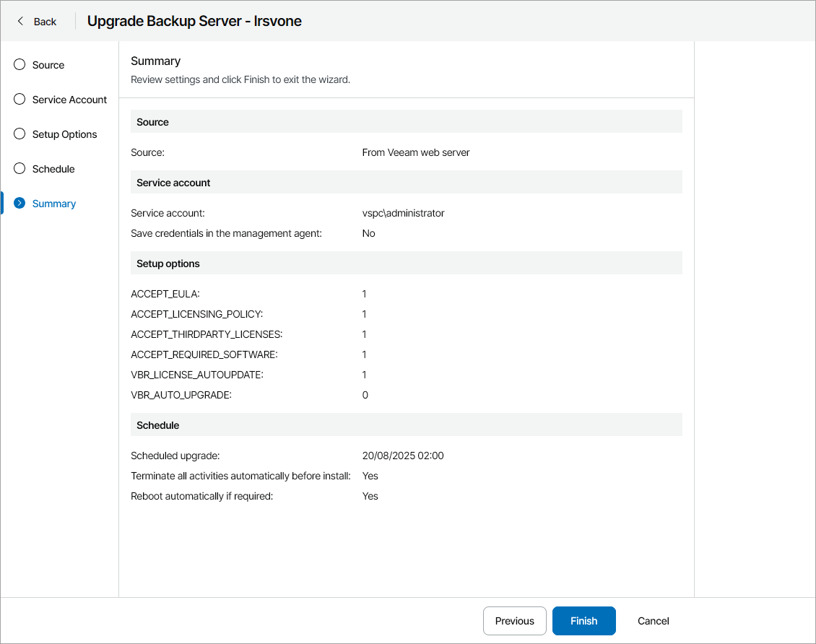This screenshot has height=644, width=816.
Task: Go to the Service Account step label
Action: click(69, 100)
